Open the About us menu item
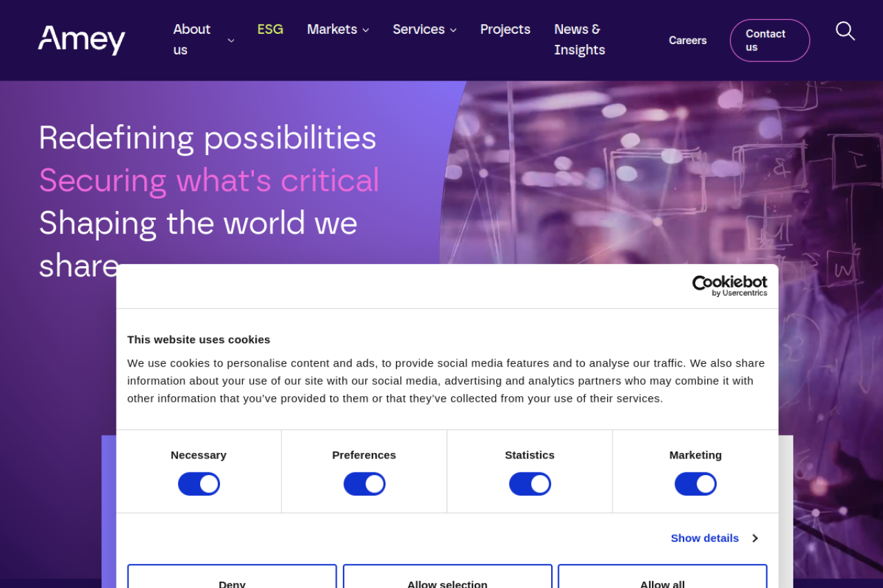883x588 pixels. (192, 40)
